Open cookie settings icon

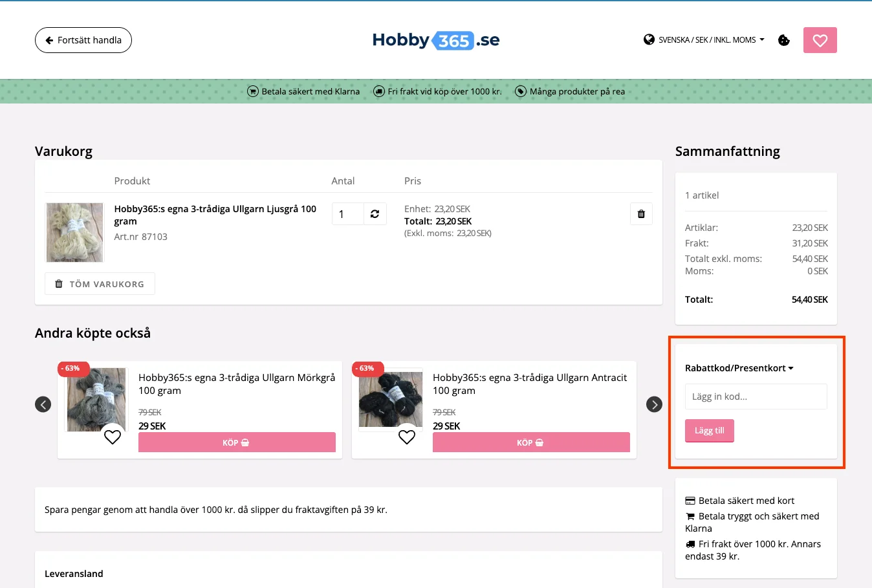point(784,40)
